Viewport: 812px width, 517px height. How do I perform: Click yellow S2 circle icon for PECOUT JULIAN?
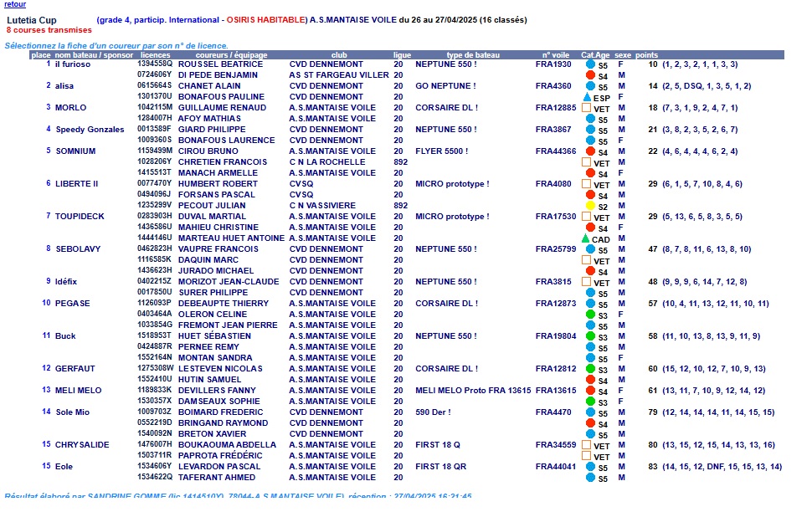590,206
